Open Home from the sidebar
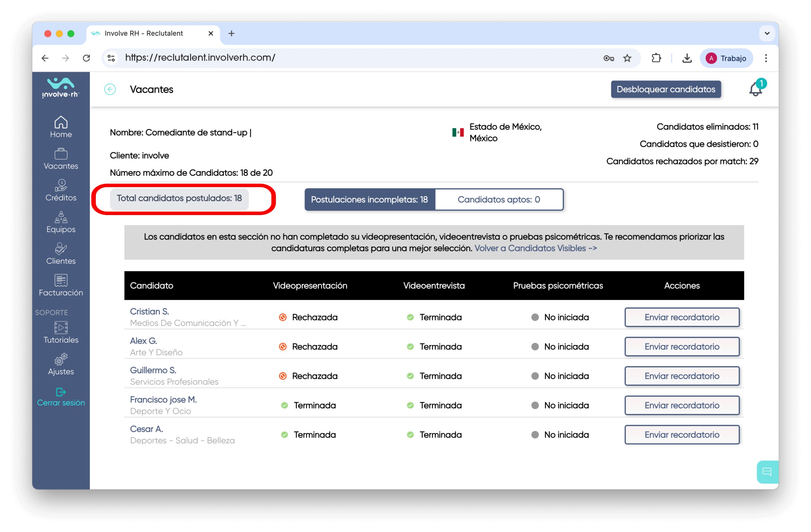This screenshot has width=811, height=532. (61, 127)
